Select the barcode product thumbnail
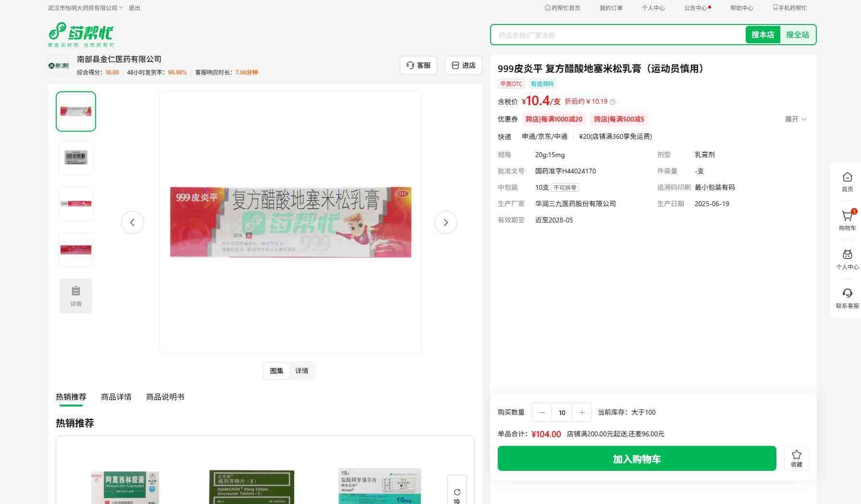The height and width of the screenshot is (504, 861). [x=76, y=158]
